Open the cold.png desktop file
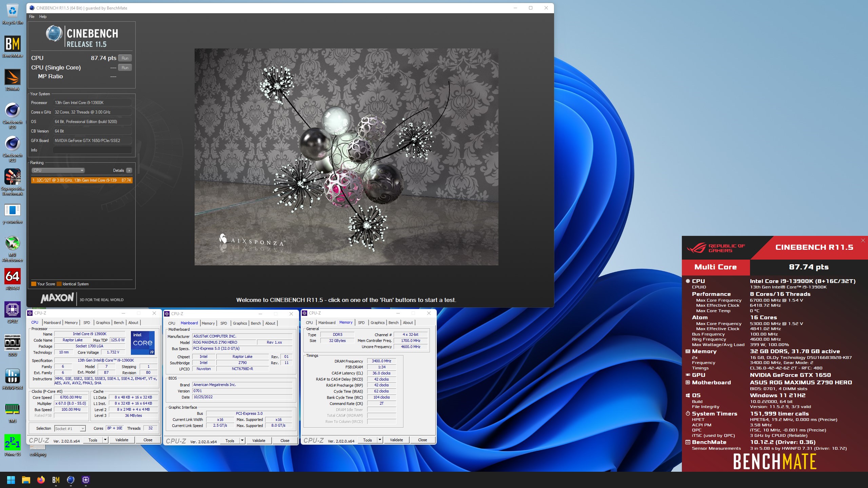 pos(38,451)
